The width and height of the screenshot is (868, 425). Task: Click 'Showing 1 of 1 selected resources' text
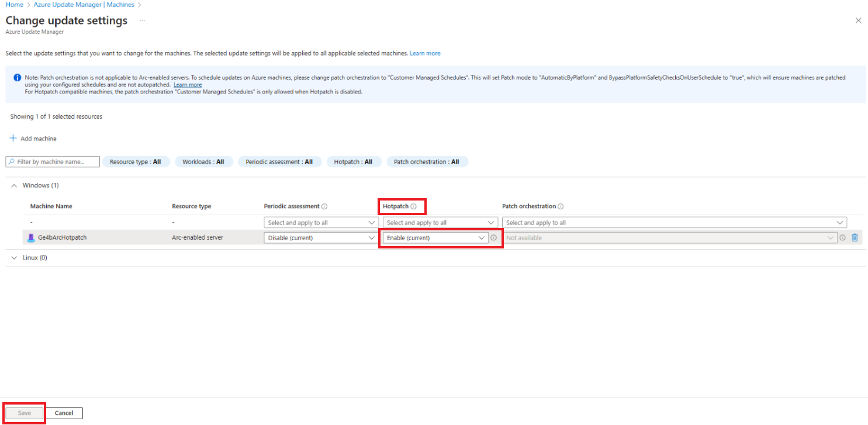(56, 116)
